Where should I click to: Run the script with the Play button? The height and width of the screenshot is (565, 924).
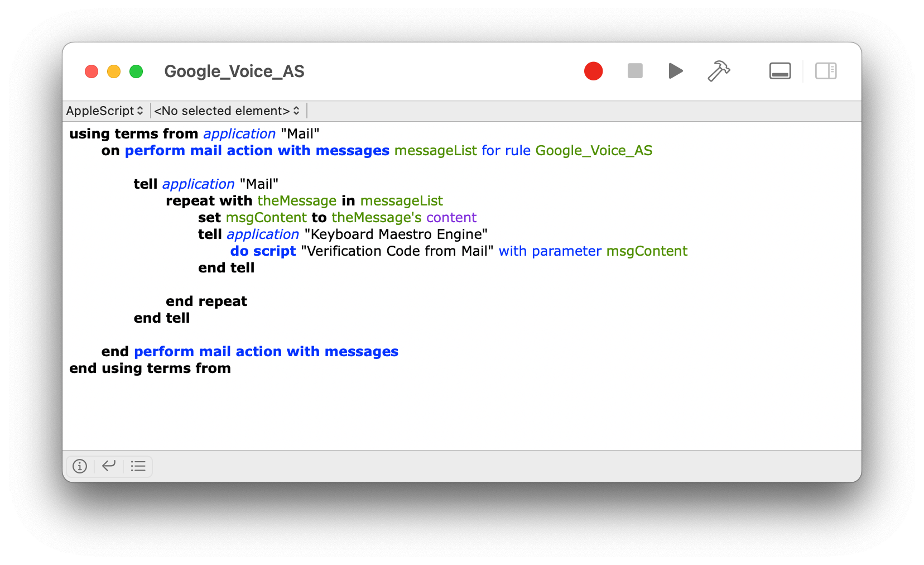[x=676, y=71]
